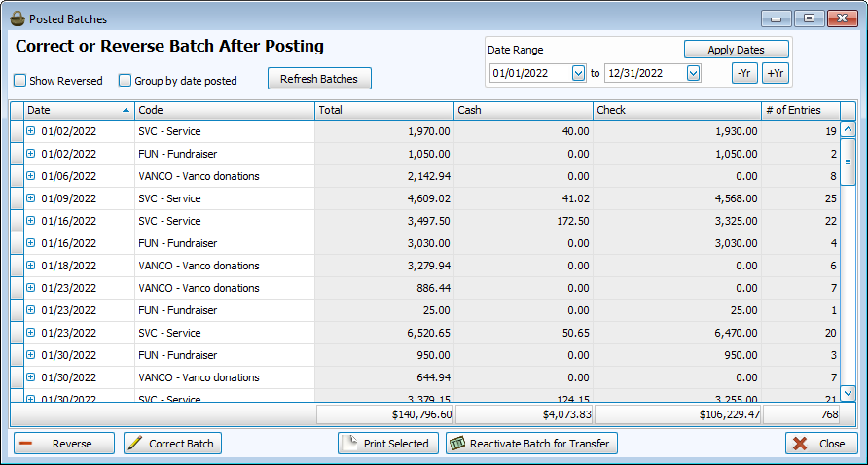This screenshot has height=465, width=868.
Task: Sort by the # of Entries column header
Action: pos(798,110)
